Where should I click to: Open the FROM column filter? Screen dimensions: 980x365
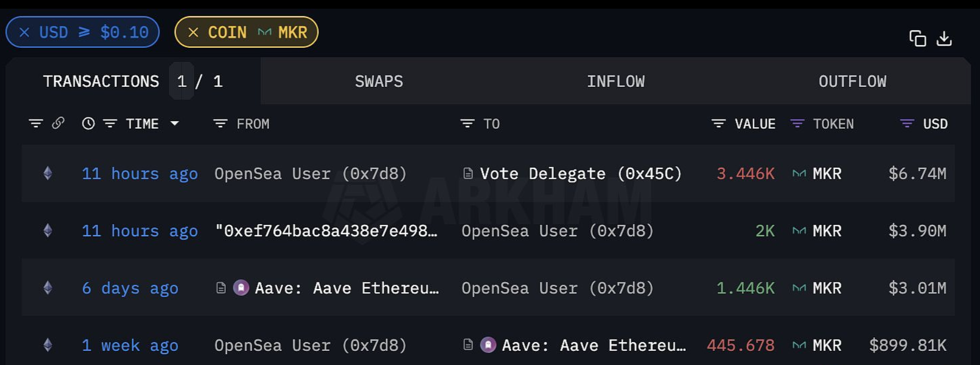click(220, 124)
